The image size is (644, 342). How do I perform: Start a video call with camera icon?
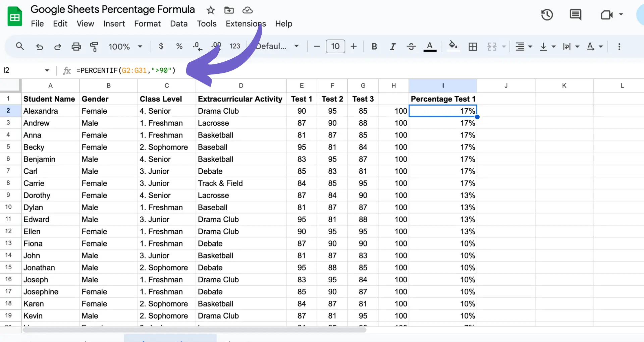tap(606, 15)
